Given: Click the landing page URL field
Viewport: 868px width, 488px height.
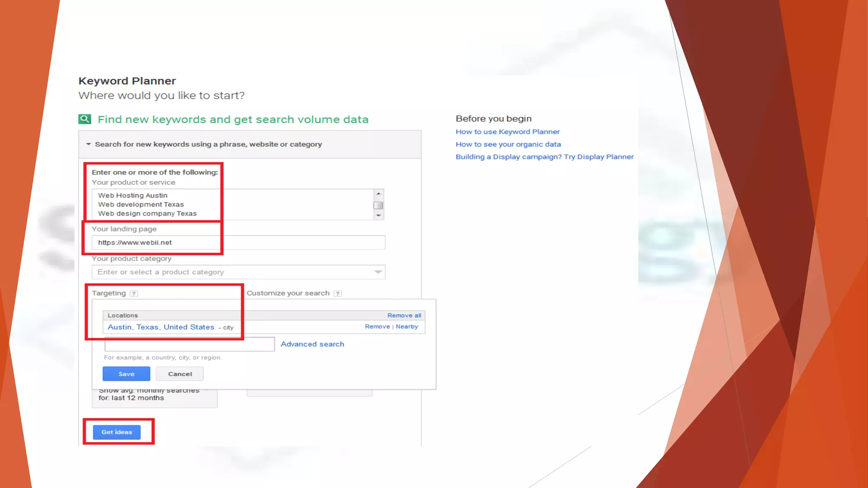Looking at the screenshot, I should (238, 243).
